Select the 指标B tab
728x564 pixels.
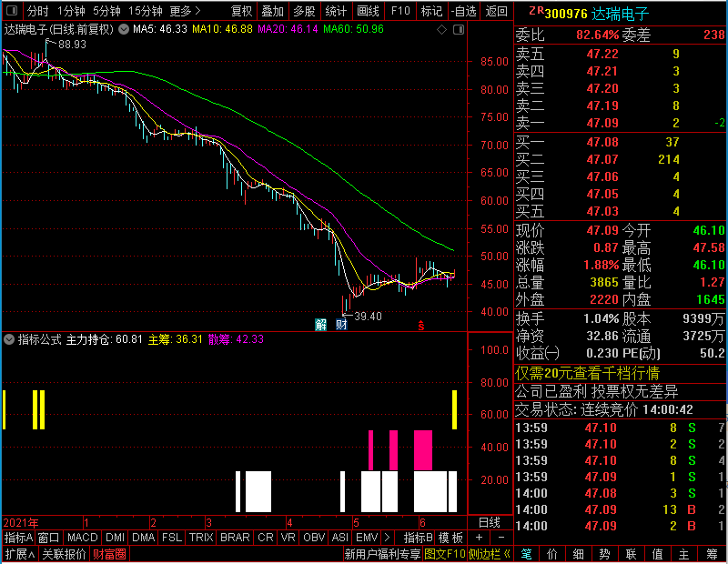tap(419, 538)
